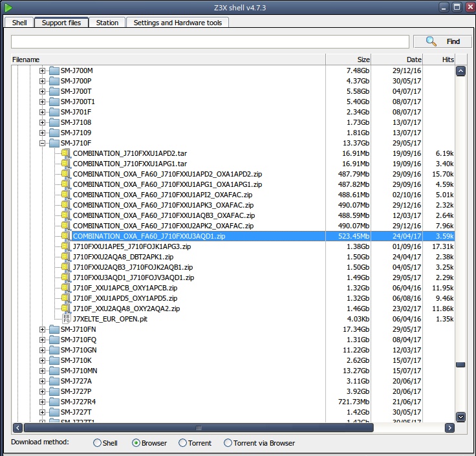Screen dimensions: 476x456
Task: Click the horizontal scrollbar thumb
Action: click(199, 428)
